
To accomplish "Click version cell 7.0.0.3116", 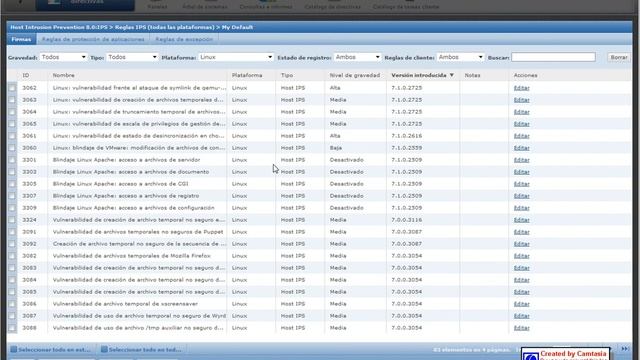I will (407, 220).
